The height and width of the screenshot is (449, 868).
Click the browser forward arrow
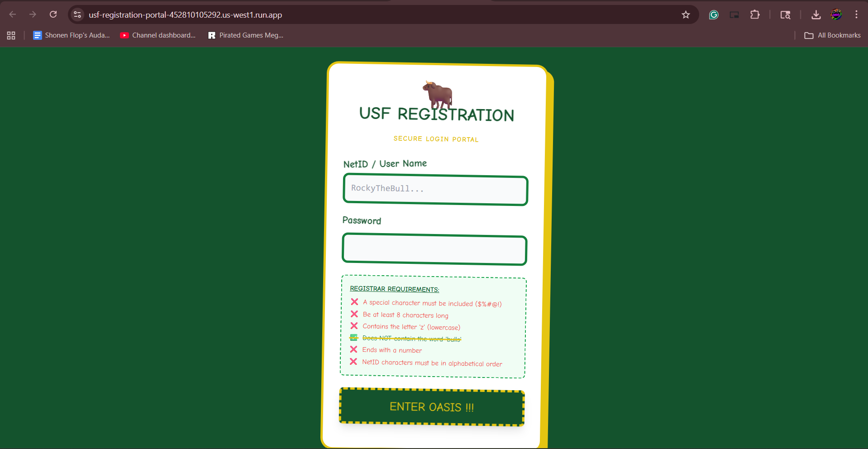(x=33, y=14)
